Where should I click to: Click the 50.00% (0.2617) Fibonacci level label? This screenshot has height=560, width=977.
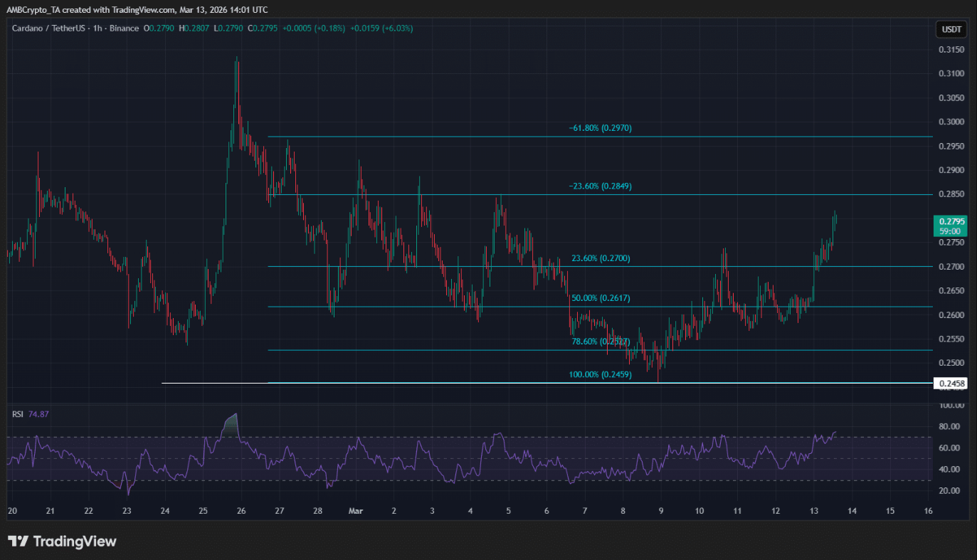[601, 298]
